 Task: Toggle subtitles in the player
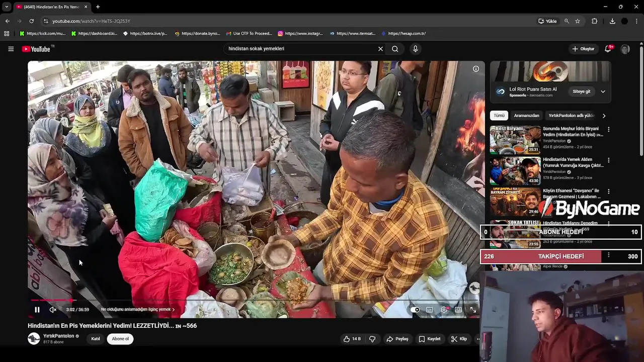click(429, 310)
